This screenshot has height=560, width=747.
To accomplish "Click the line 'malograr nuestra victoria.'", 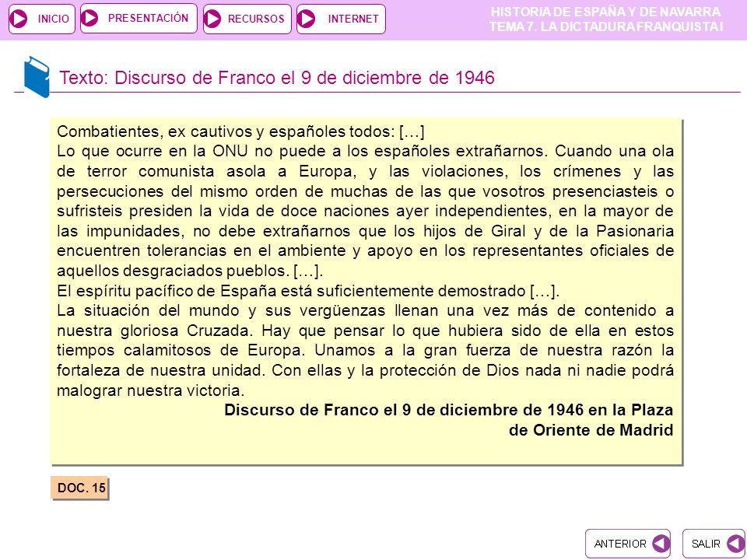I will (x=150, y=390).
